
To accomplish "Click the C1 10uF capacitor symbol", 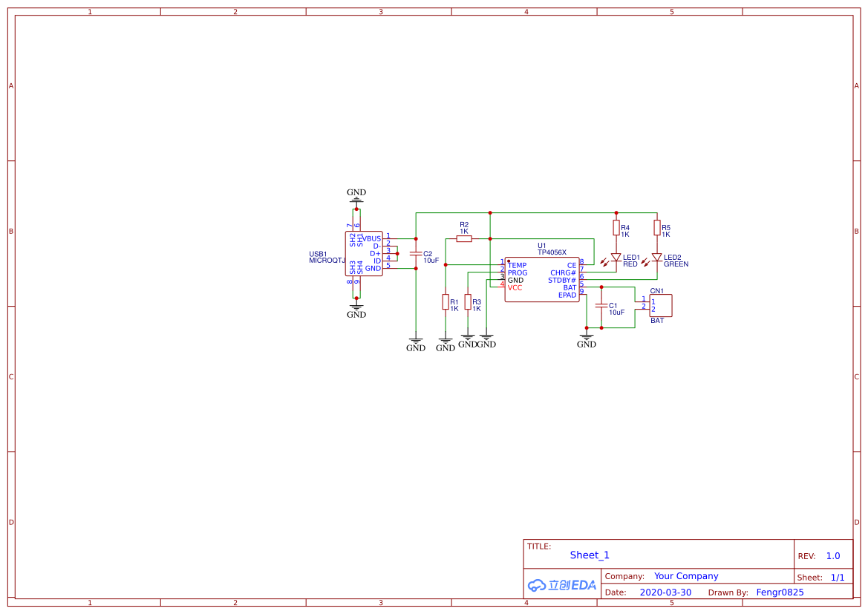I will pos(601,306).
